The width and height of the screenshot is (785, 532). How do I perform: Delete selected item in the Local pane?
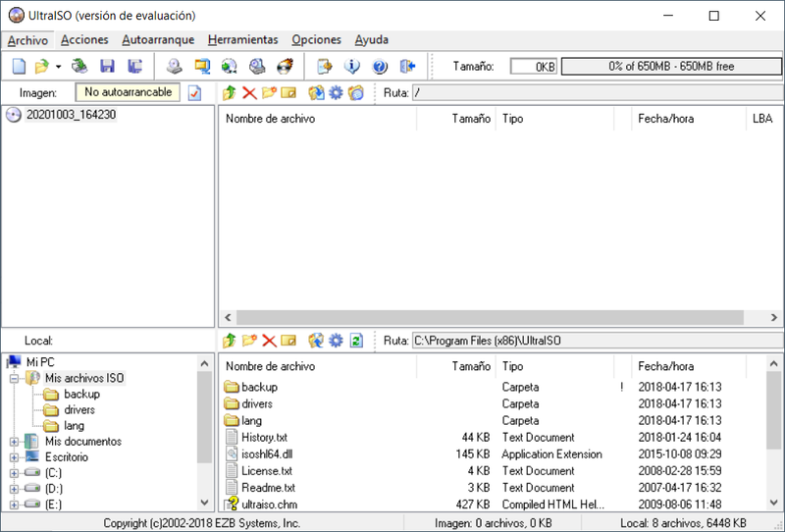coord(269,341)
